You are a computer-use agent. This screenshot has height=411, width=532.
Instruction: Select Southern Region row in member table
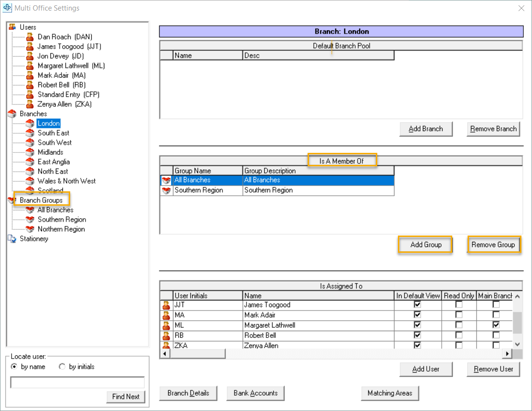(277, 190)
